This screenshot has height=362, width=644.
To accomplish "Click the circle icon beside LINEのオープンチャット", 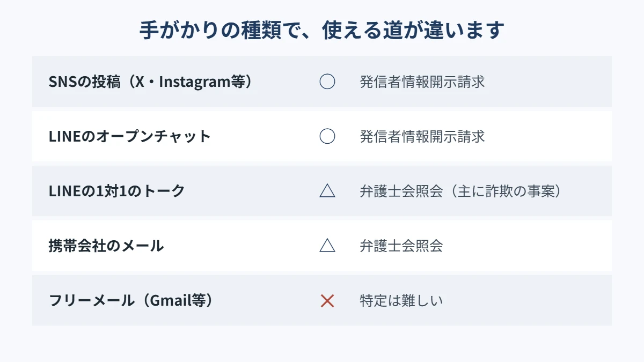I will click(x=327, y=136).
